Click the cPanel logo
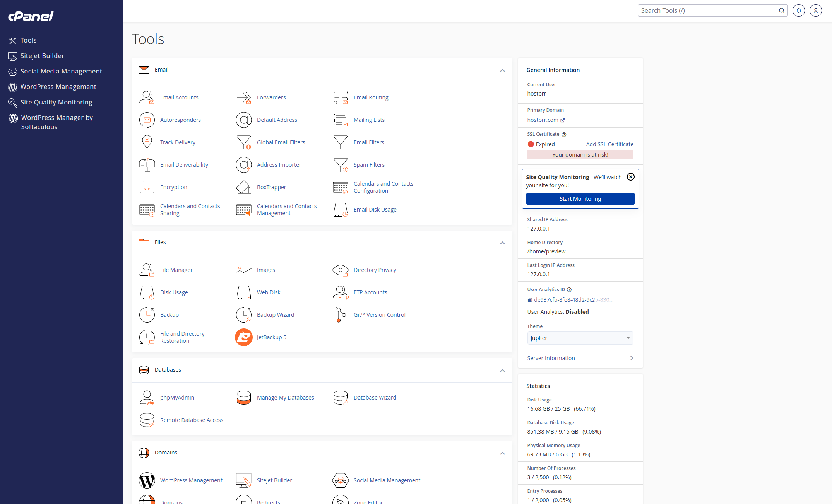Viewport: 832px width, 504px height. pyautogui.click(x=31, y=16)
